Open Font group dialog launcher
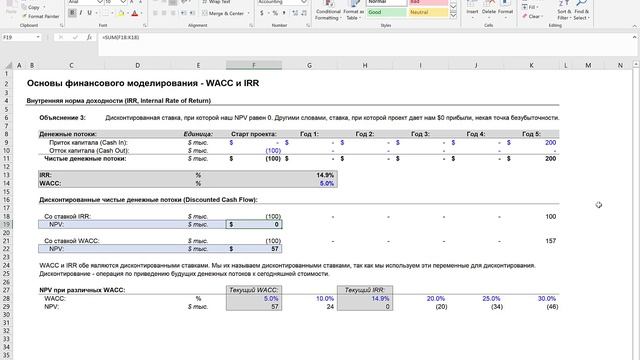Viewport: 640px width, 360px height. 145,25
